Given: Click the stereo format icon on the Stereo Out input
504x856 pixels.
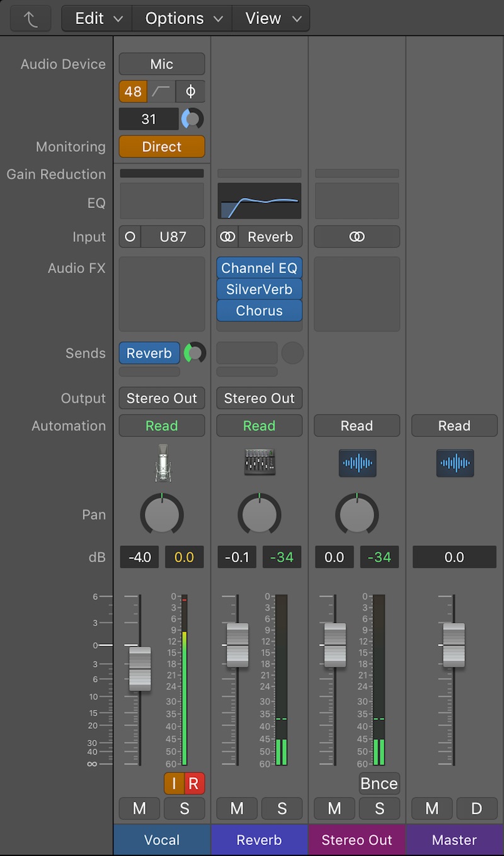Looking at the screenshot, I should [x=357, y=237].
